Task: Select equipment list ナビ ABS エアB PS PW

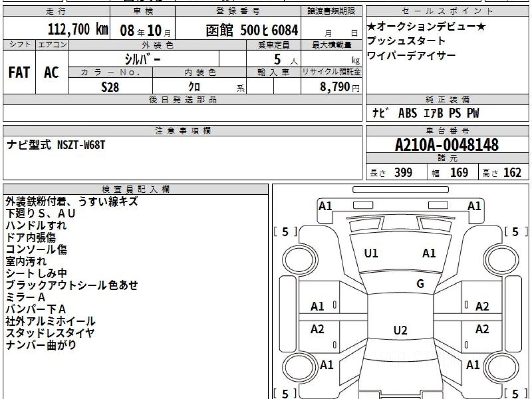Action: (x=426, y=113)
